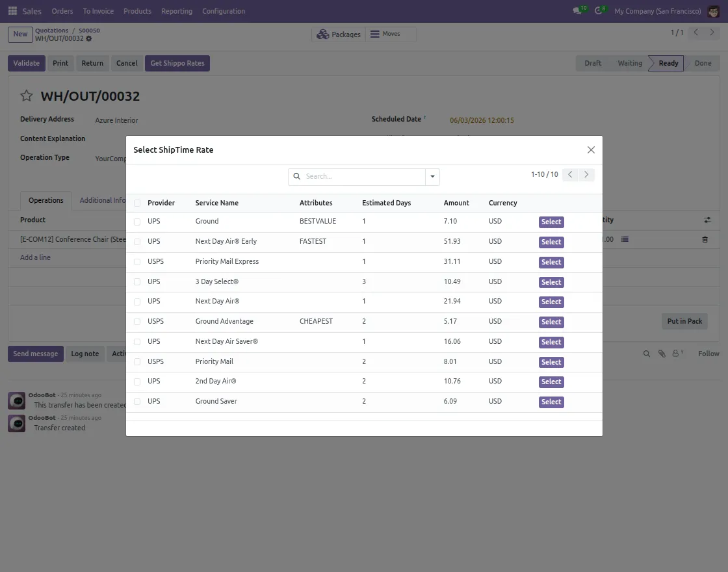728x572 pixels.
Task: Check the Next Day Air Saver row checkbox
Action: point(137,342)
